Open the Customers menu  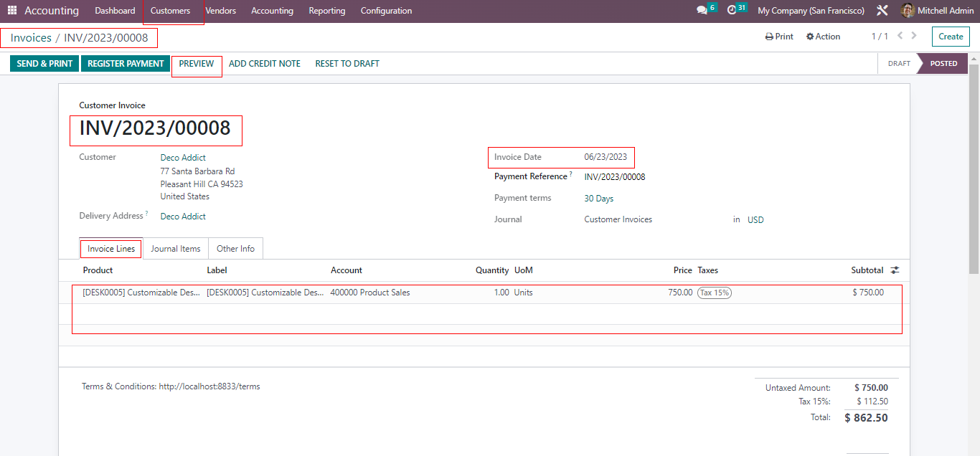pos(170,11)
